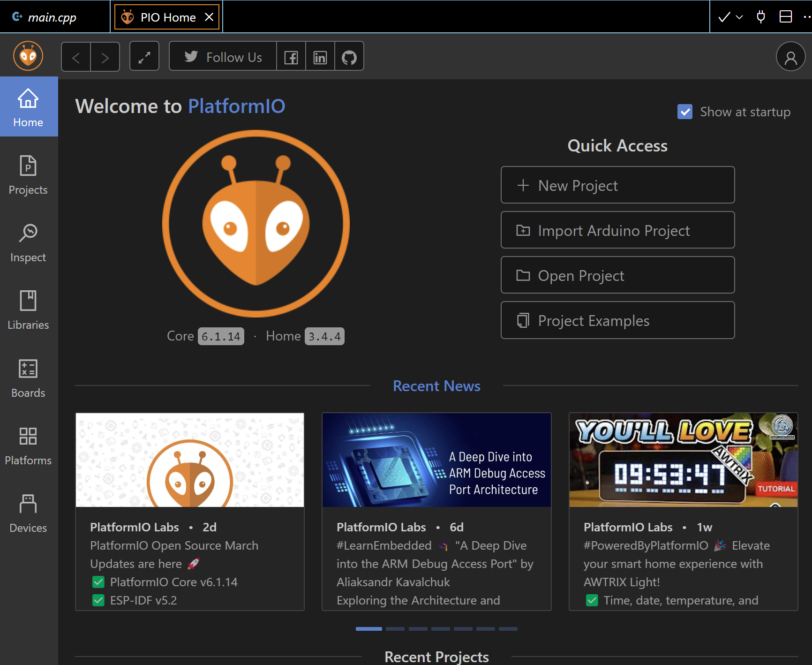Go back with the left arrow button
This screenshot has width=812, height=665.
(x=76, y=57)
